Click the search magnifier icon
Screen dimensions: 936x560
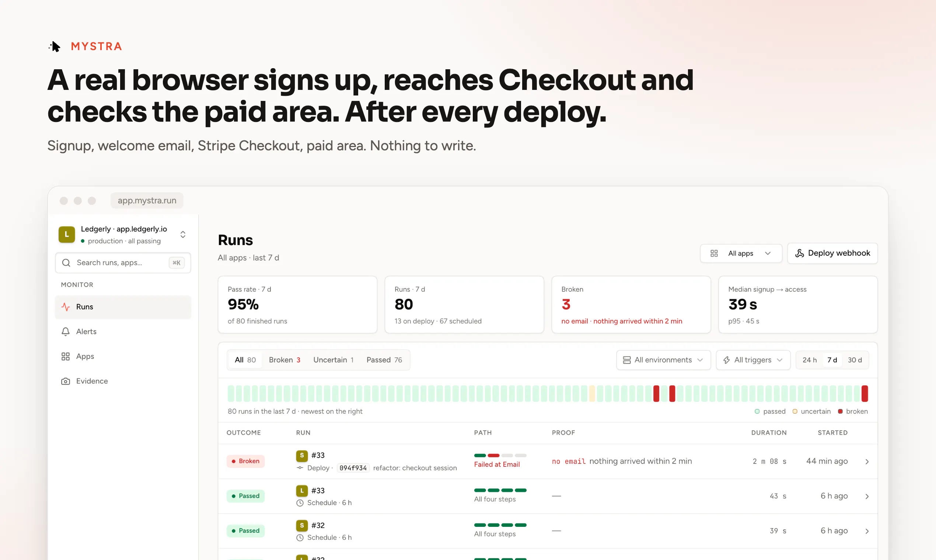66,263
